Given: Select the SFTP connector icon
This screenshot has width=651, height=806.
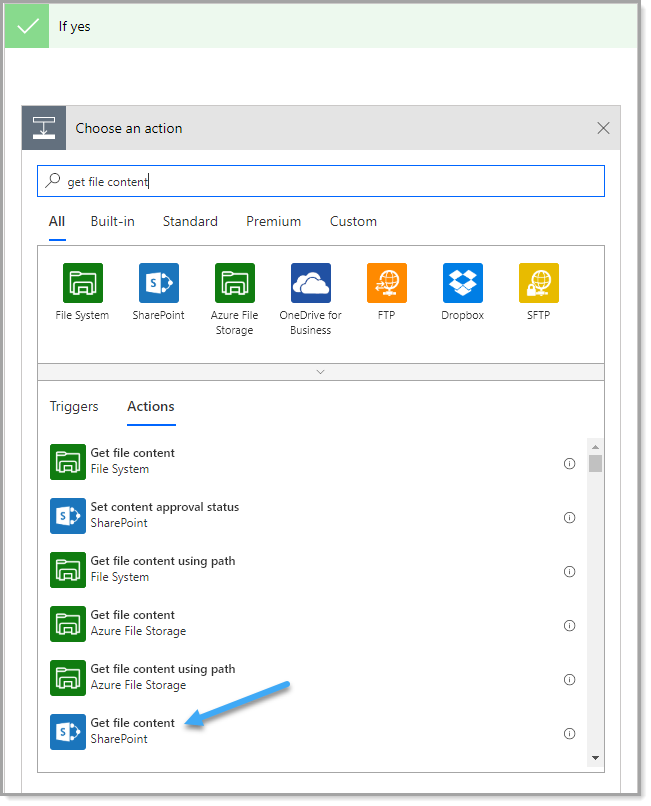Looking at the screenshot, I should 539,283.
